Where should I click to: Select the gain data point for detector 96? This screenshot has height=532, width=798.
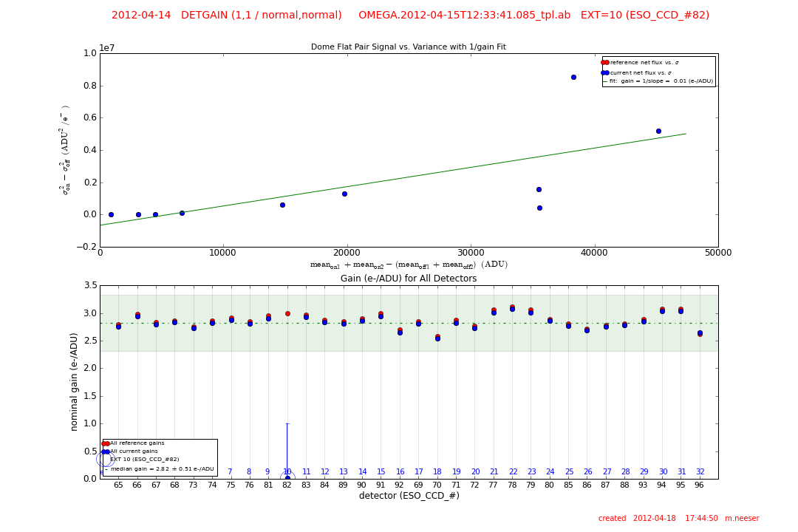[700, 333]
